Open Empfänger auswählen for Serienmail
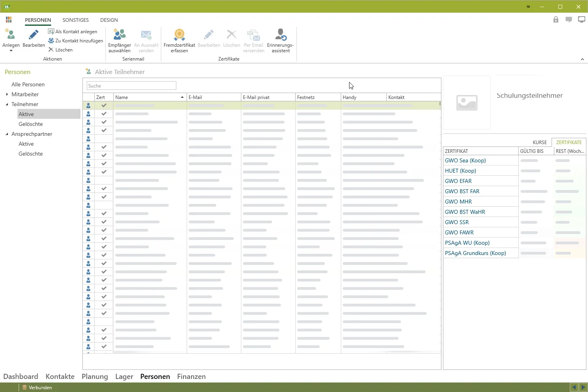 pyautogui.click(x=120, y=41)
